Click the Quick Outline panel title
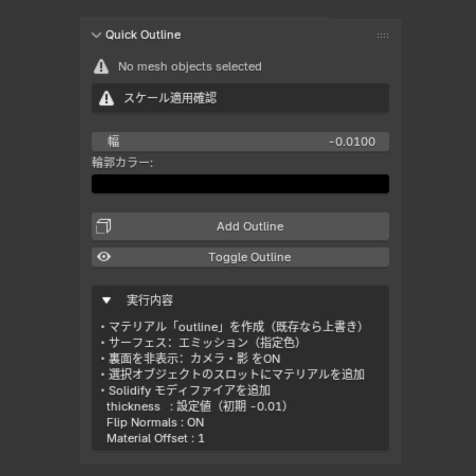The height and width of the screenshot is (476, 476). [x=144, y=34]
